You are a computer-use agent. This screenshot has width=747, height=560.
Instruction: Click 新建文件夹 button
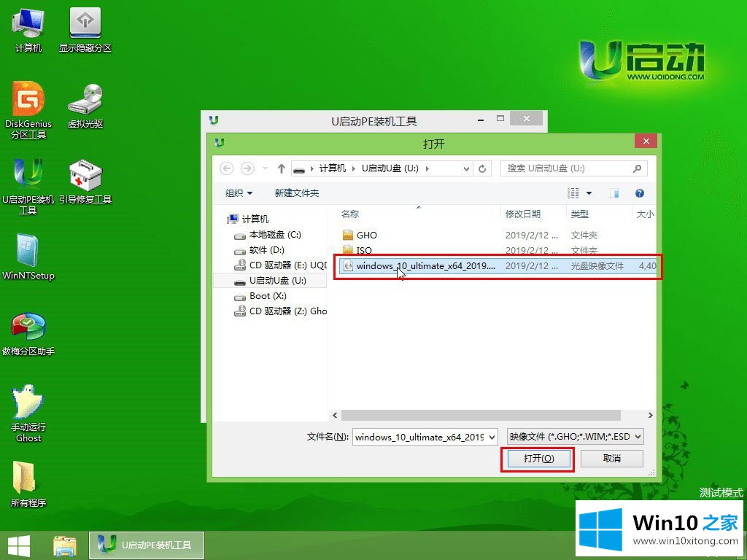(x=297, y=192)
